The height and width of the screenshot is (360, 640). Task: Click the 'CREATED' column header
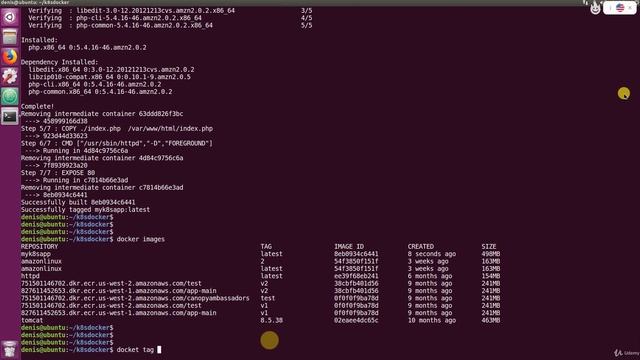[x=420, y=247]
